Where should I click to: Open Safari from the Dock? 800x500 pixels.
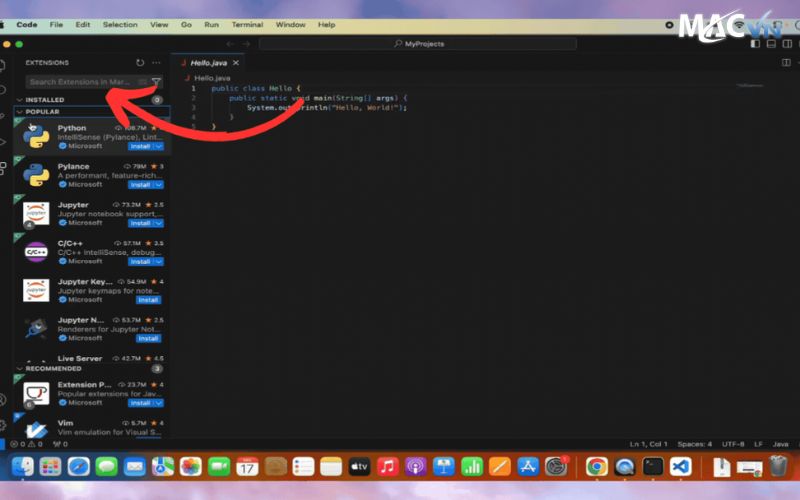click(x=79, y=466)
